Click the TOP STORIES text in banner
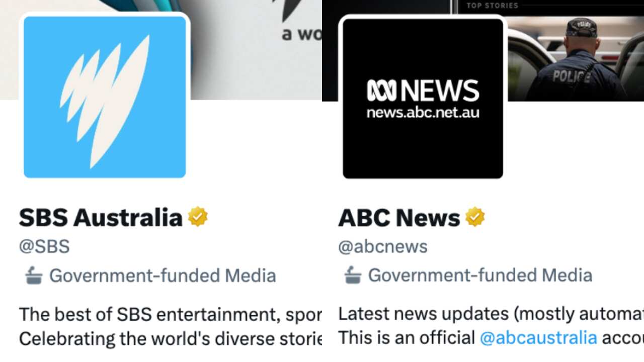This screenshot has width=644, height=362. pyautogui.click(x=493, y=6)
